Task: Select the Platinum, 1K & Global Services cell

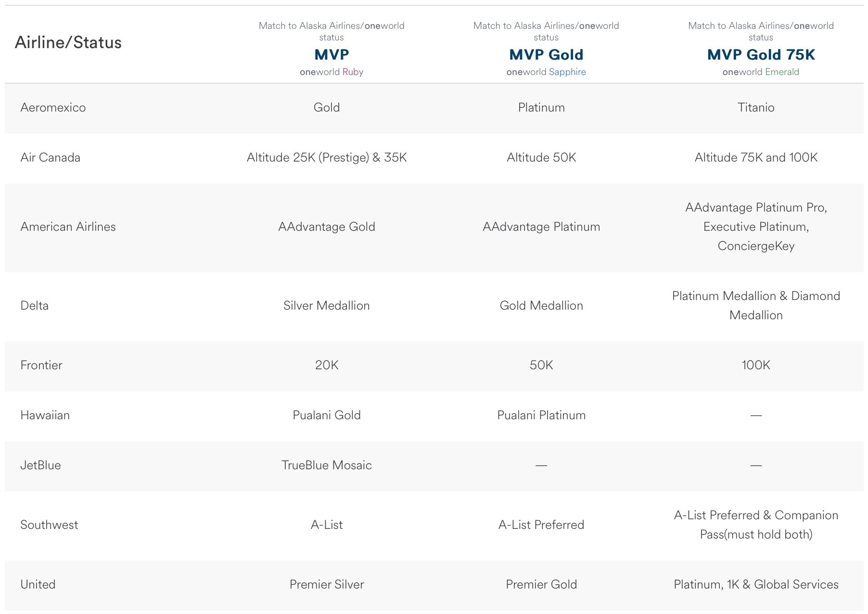Action: point(756,585)
